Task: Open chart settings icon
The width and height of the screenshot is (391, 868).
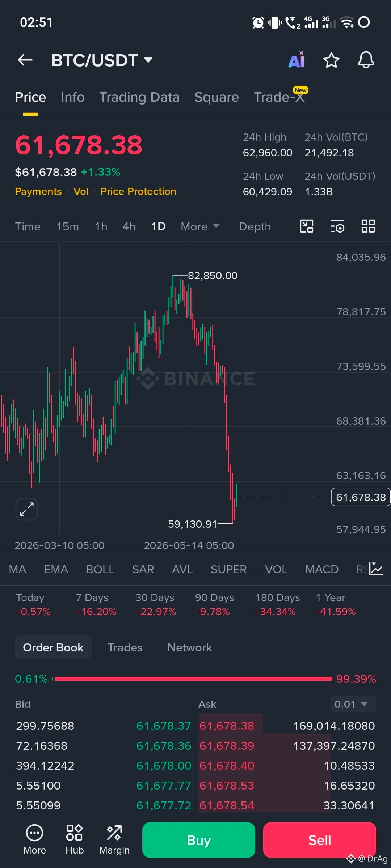Action: click(x=337, y=226)
